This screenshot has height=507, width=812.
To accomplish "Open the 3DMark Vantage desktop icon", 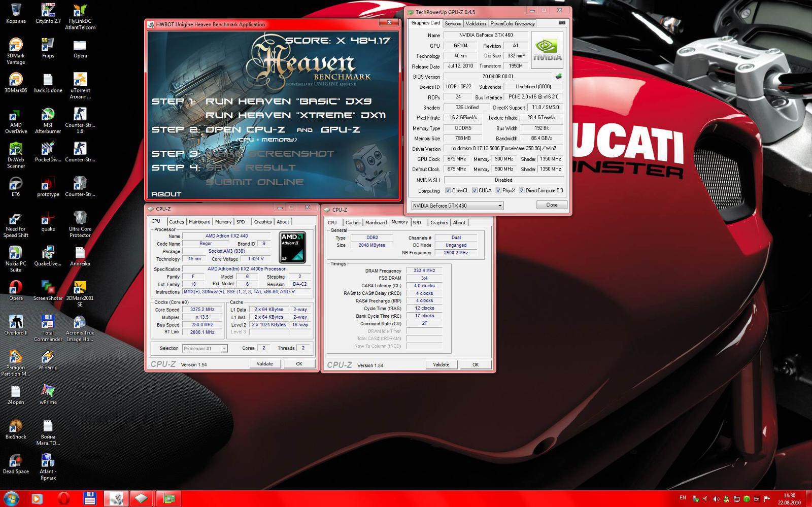I will click(16, 51).
